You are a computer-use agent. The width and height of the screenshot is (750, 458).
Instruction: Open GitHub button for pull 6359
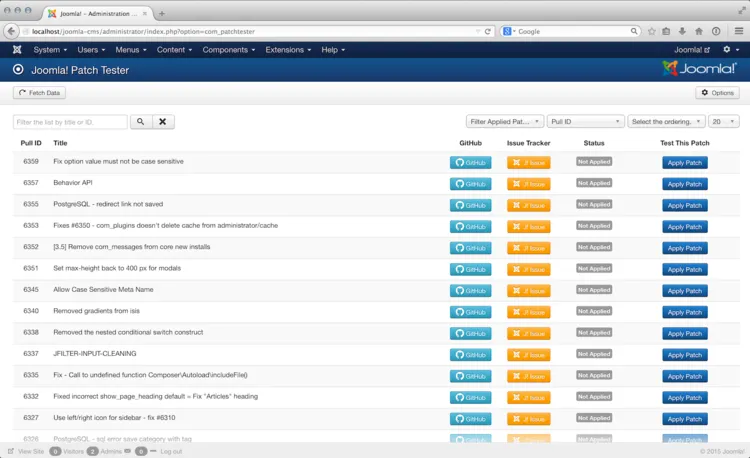click(470, 163)
